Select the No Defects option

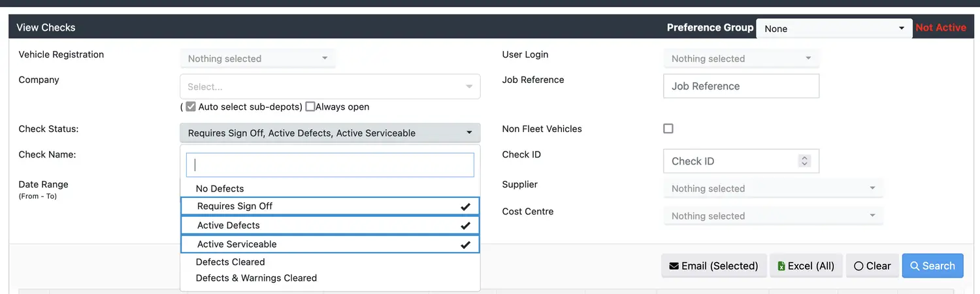(220, 189)
